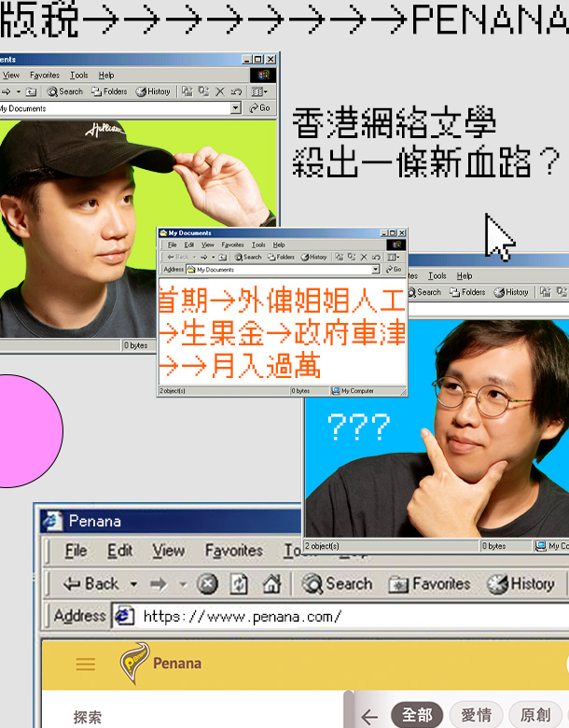This screenshot has height=728, width=569.
Task: Open Search in the Penana browser toolbar
Action: pyautogui.click(x=338, y=584)
